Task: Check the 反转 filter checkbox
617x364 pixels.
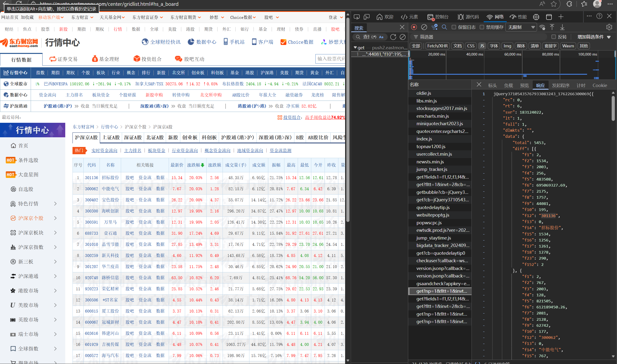Action: (553, 37)
